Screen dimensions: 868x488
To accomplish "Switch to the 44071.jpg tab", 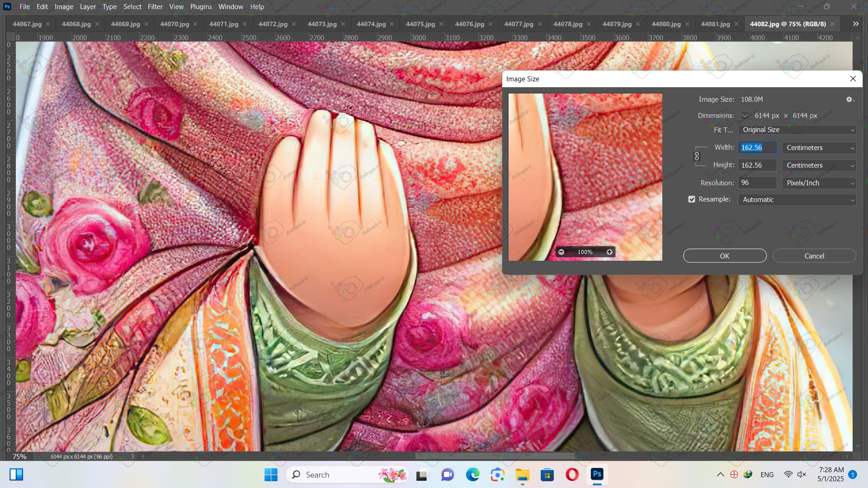I will [224, 24].
